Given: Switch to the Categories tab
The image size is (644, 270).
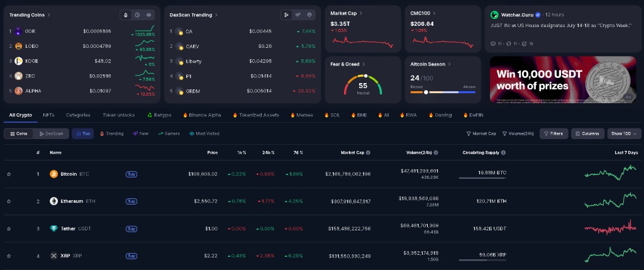Looking at the screenshot, I should [x=78, y=115].
